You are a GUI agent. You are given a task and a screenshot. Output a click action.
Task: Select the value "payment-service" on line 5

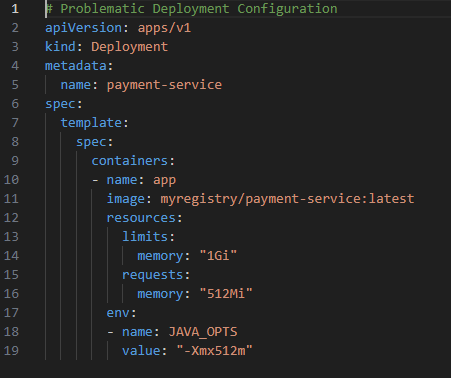pyautogui.click(x=164, y=85)
